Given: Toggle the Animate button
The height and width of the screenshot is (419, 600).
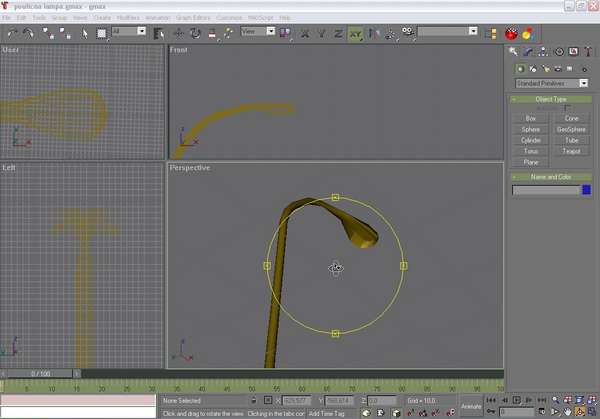Looking at the screenshot, I should pyautogui.click(x=471, y=406).
